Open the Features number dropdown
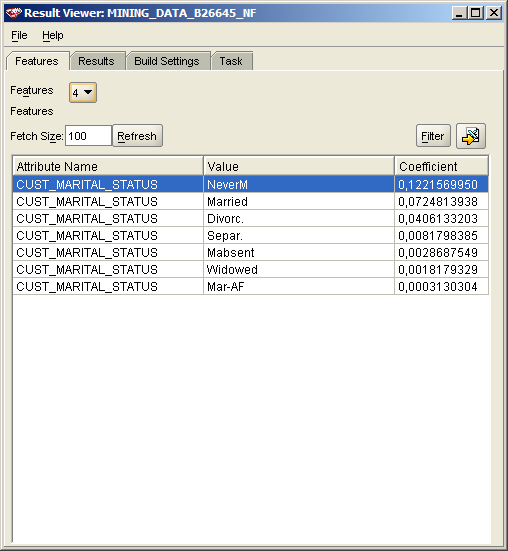Screen dimensions: 508x551 83,93
